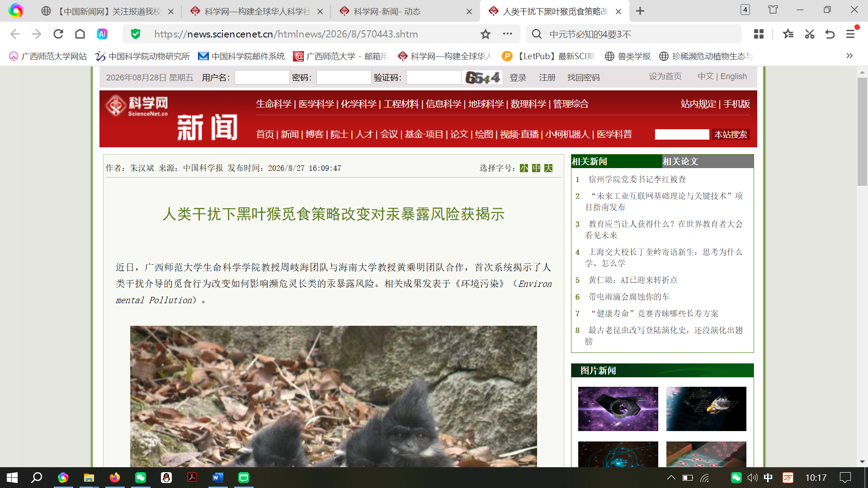Screen dimensions: 868x488
Task: Open 生命科学 category
Action: (274, 104)
